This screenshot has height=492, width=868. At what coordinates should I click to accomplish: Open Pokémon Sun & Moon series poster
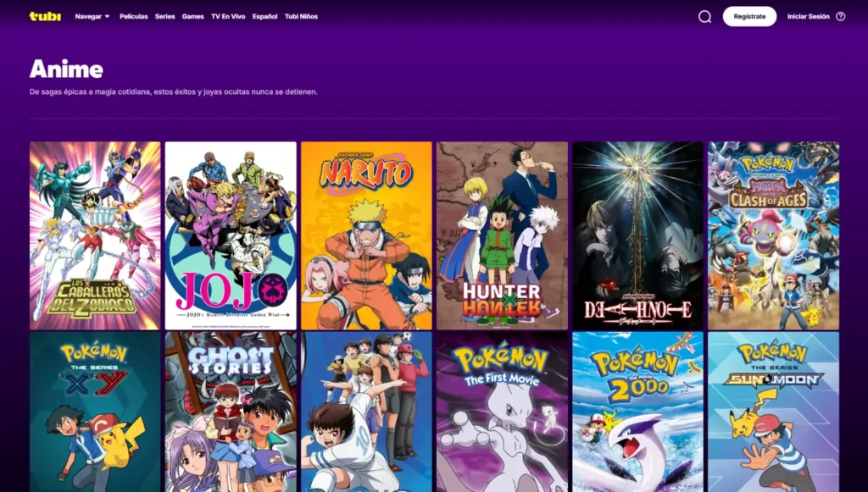773,412
